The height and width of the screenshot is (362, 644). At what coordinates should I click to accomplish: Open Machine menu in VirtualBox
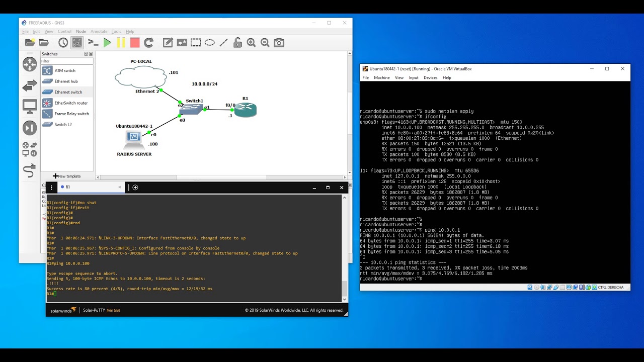coord(382,77)
